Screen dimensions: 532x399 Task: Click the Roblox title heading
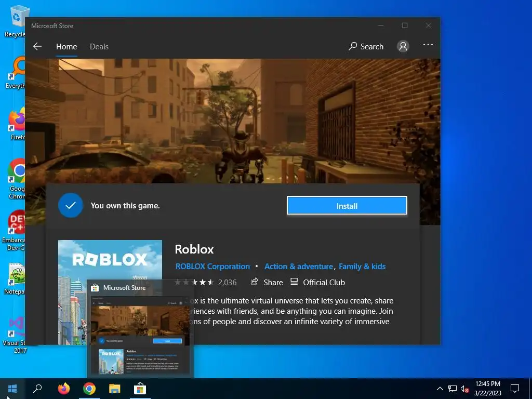pos(194,249)
